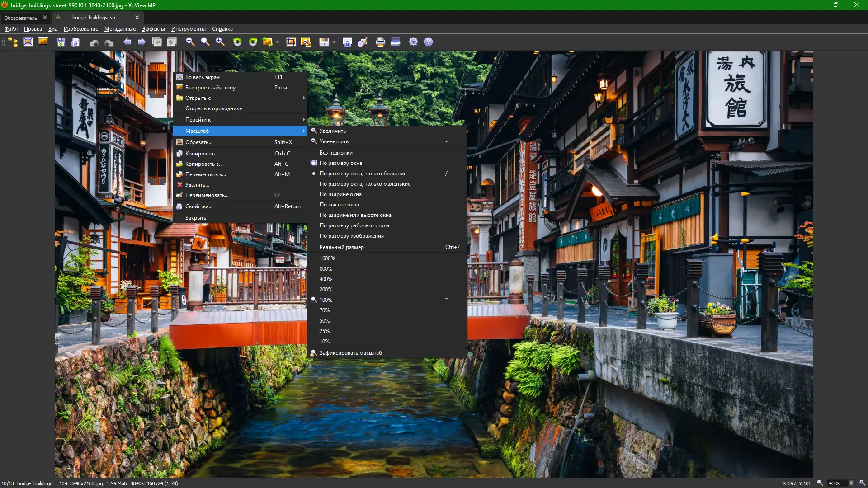Click 'Реальный размер' menu entry
Screen dimensions: 868x488
[341, 247]
